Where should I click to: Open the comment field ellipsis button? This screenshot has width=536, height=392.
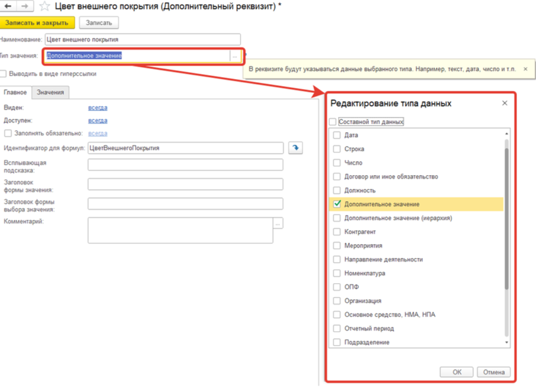point(278,223)
